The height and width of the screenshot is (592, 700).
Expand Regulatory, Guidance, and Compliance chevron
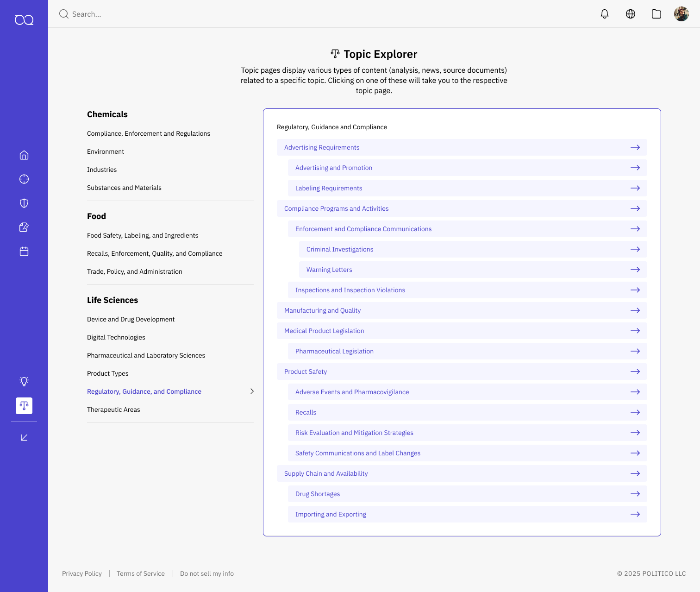(252, 391)
